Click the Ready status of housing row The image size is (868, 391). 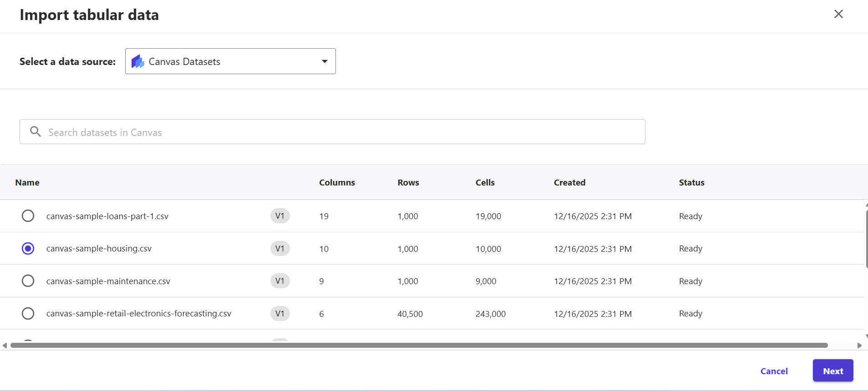coord(690,249)
